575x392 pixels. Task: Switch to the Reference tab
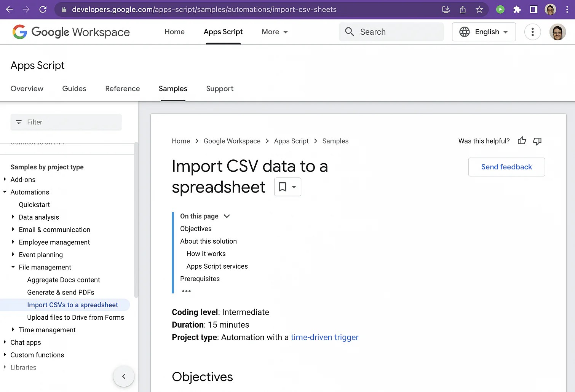tap(122, 89)
